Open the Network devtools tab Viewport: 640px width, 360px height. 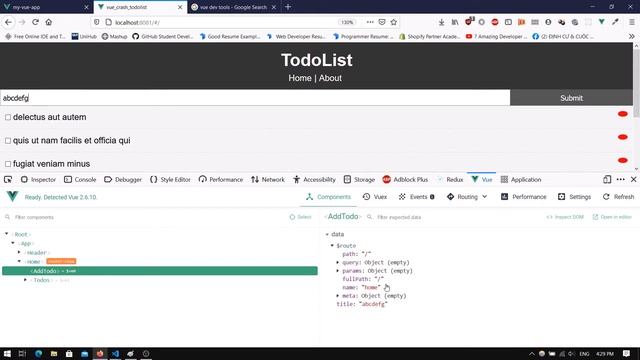coord(268,180)
